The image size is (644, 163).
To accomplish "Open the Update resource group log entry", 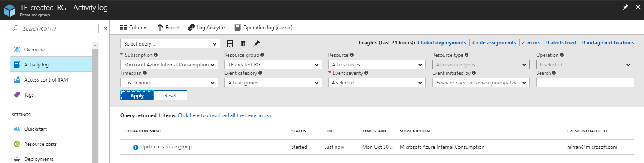I will (x=377, y=147).
